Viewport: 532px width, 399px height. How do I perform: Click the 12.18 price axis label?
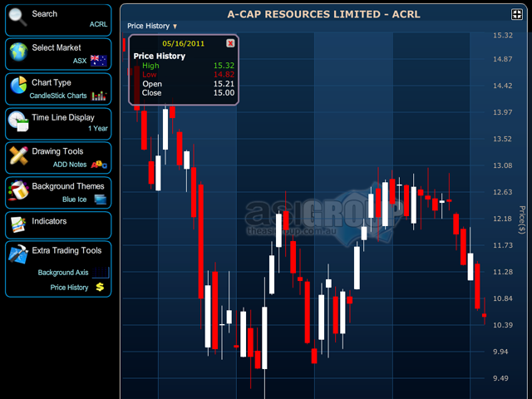(x=503, y=219)
